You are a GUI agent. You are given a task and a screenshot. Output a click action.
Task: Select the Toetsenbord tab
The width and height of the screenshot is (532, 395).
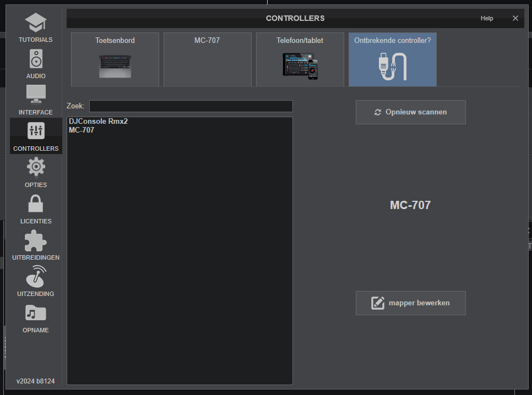tap(115, 59)
